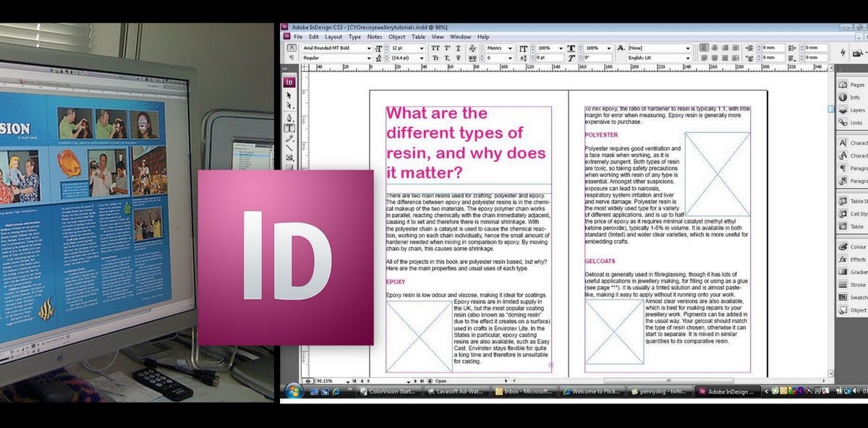Viewport: 868px width, 428px height.
Task: Toggle Superscript formatting
Action: (x=446, y=48)
